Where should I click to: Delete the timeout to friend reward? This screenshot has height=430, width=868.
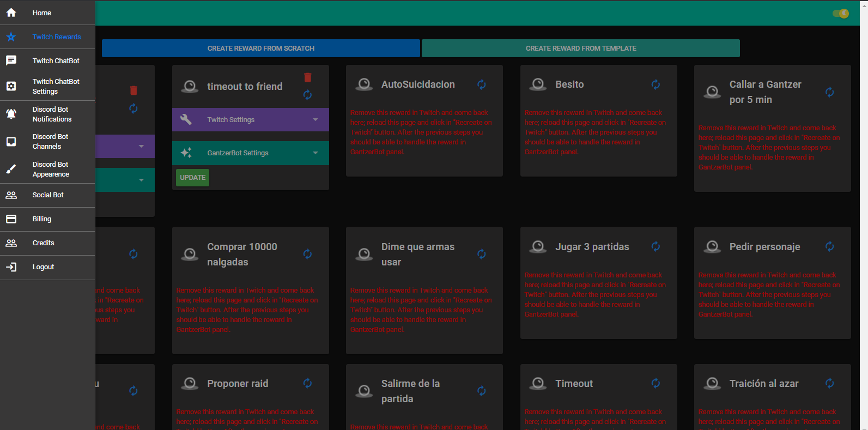[x=307, y=77]
